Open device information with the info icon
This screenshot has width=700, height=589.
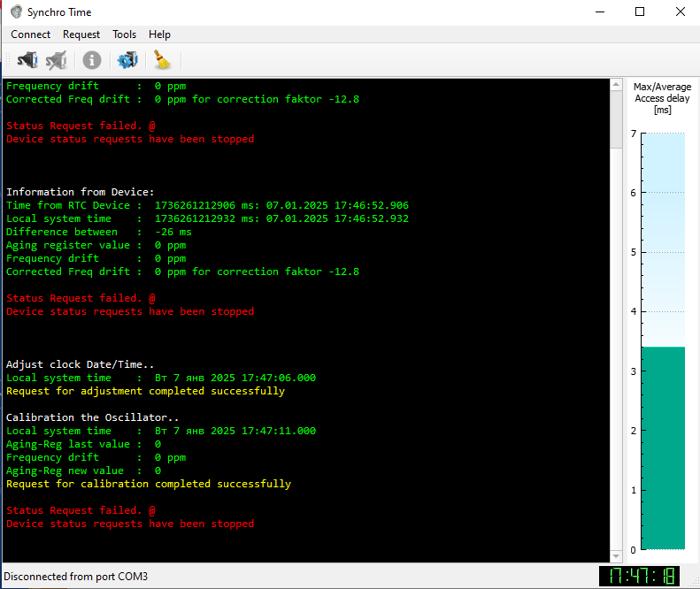click(92, 60)
